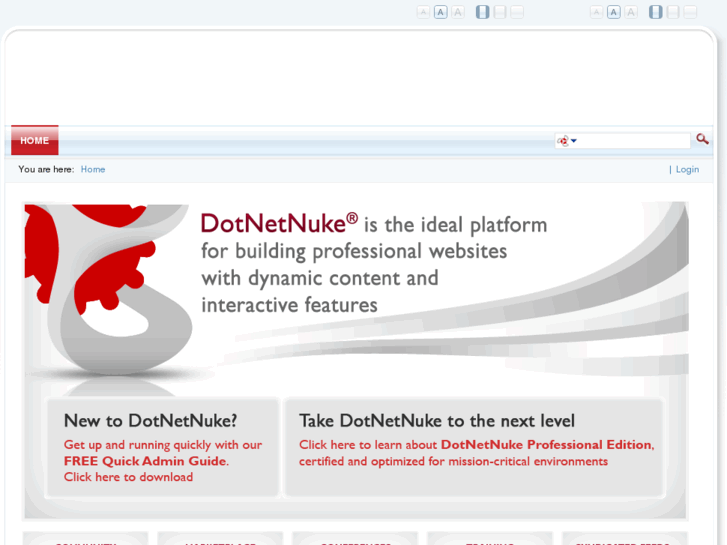Choose full page width in left icon group
Image resolution: width=727 pixels, height=545 pixels.
(x=517, y=12)
